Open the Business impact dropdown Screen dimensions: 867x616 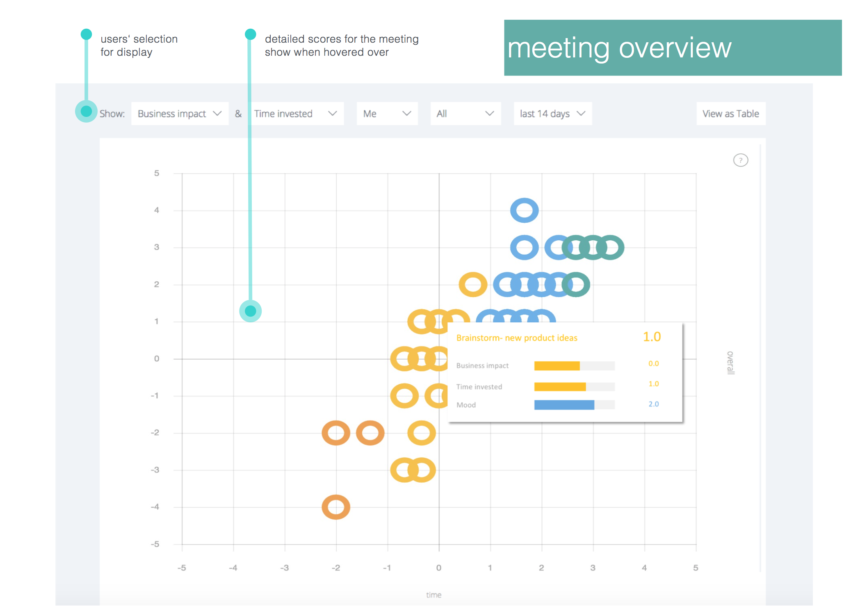[180, 114]
